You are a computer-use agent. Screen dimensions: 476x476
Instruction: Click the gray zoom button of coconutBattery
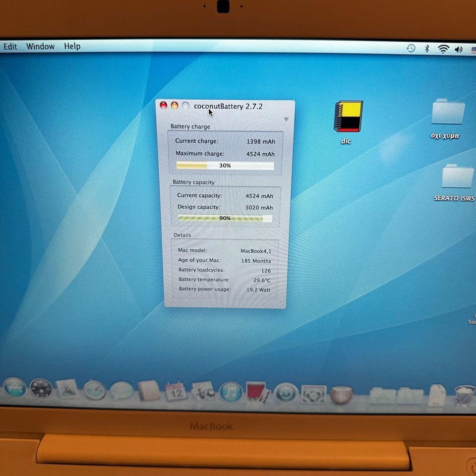point(185,105)
